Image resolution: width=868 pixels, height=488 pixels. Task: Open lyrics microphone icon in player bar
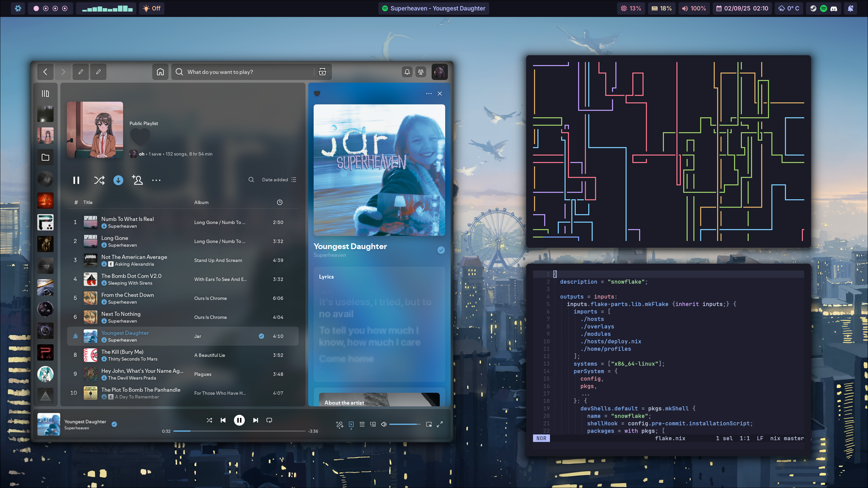[x=339, y=425]
